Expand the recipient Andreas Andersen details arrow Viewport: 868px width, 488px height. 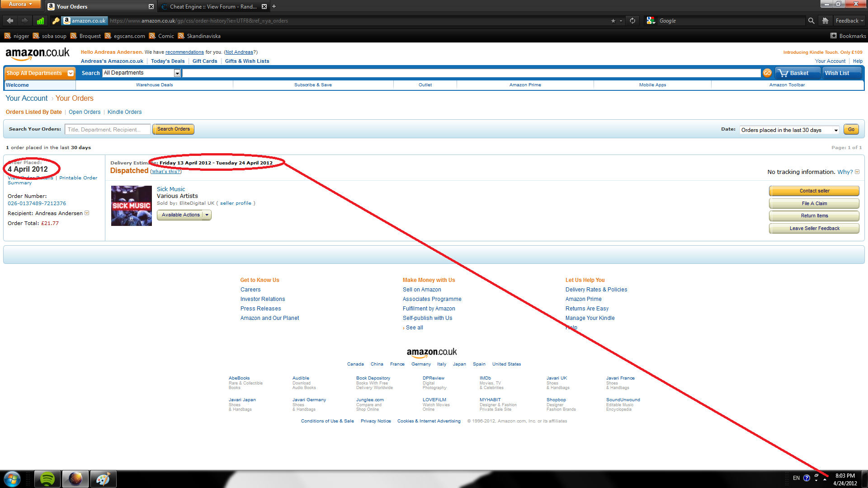[x=87, y=213]
